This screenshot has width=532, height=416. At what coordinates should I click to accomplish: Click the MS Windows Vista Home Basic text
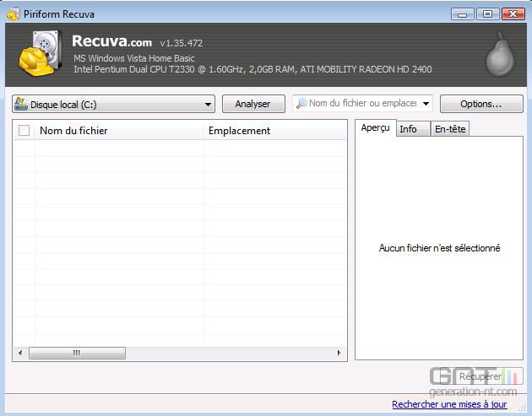pyautogui.click(x=134, y=58)
